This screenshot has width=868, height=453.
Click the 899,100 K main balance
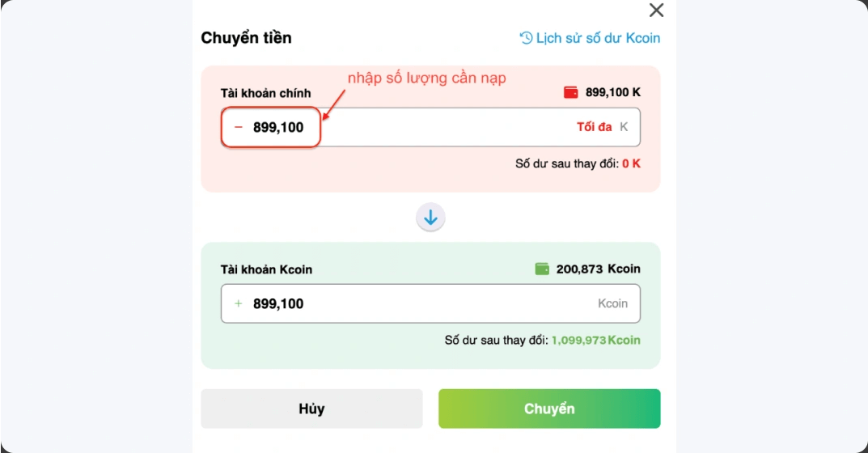pos(613,92)
